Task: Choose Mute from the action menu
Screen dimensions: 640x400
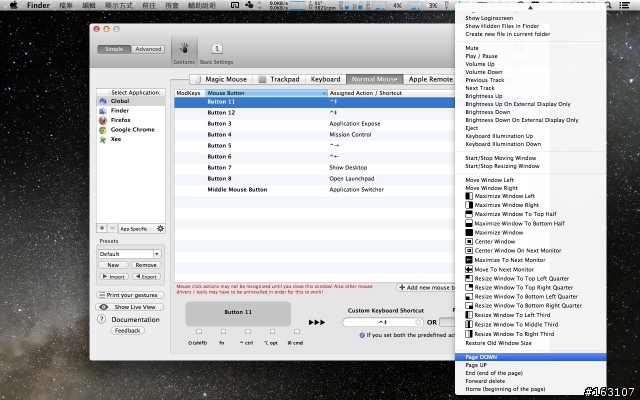Action: click(x=531, y=48)
